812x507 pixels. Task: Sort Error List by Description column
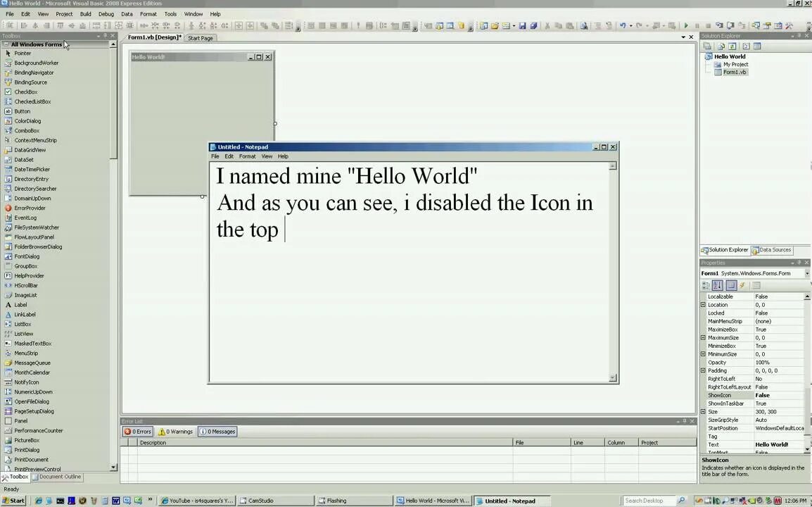pyautogui.click(x=325, y=443)
